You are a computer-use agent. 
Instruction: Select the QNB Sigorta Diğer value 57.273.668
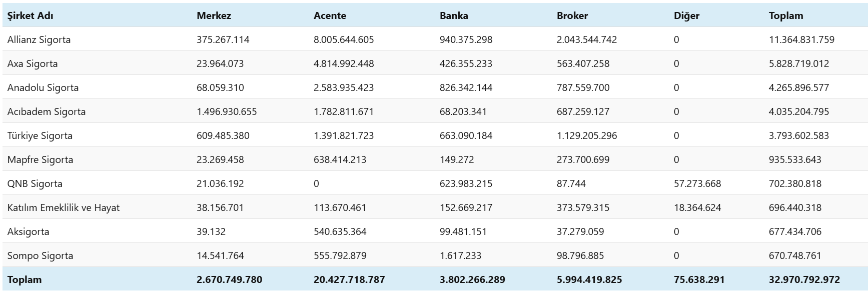[697, 183]
